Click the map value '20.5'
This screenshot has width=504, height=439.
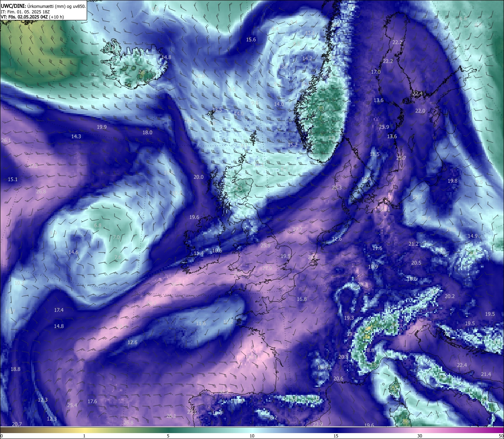(x=416, y=263)
